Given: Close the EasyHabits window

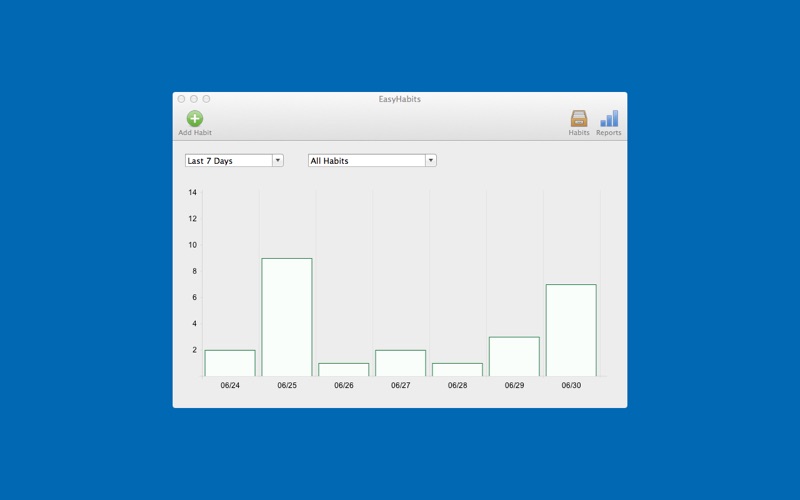Looking at the screenshot, I should (181, 99).
